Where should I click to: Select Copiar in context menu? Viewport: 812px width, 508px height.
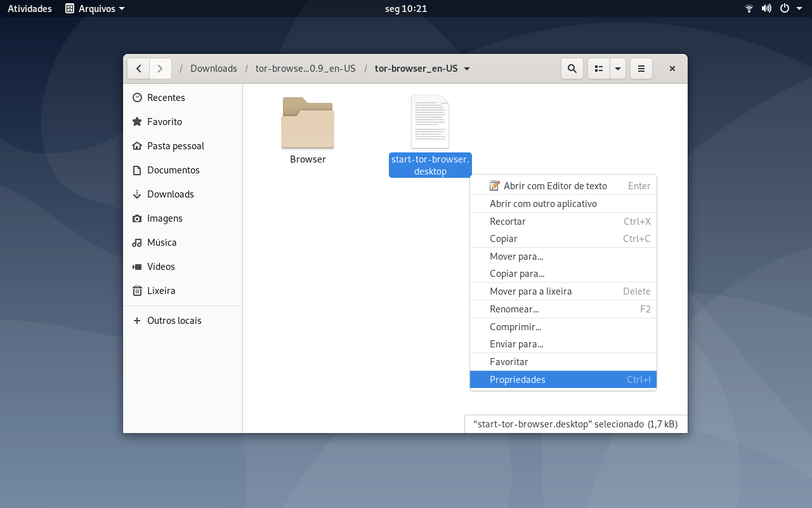pyautogui.click(x=563, y=239)
